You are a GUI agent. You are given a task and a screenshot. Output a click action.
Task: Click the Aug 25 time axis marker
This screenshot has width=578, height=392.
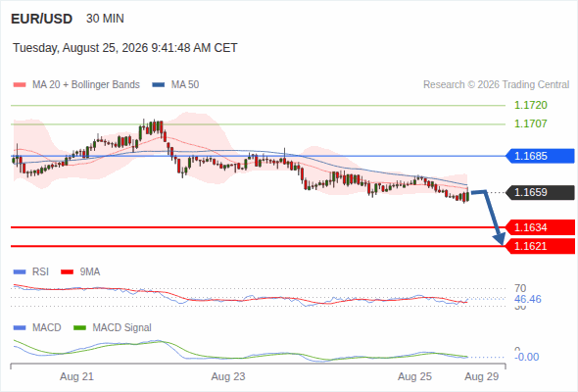pos(414,376)
